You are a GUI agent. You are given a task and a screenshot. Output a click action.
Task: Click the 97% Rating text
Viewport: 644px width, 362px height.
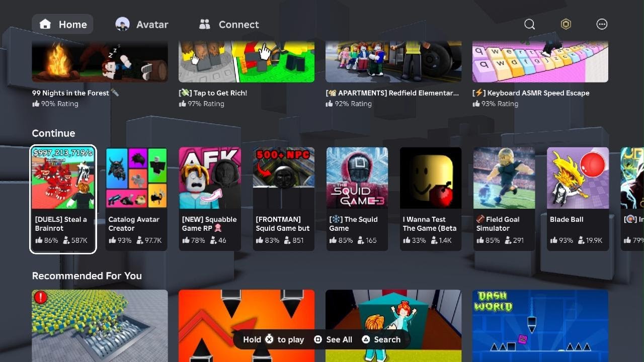(206, 104)
